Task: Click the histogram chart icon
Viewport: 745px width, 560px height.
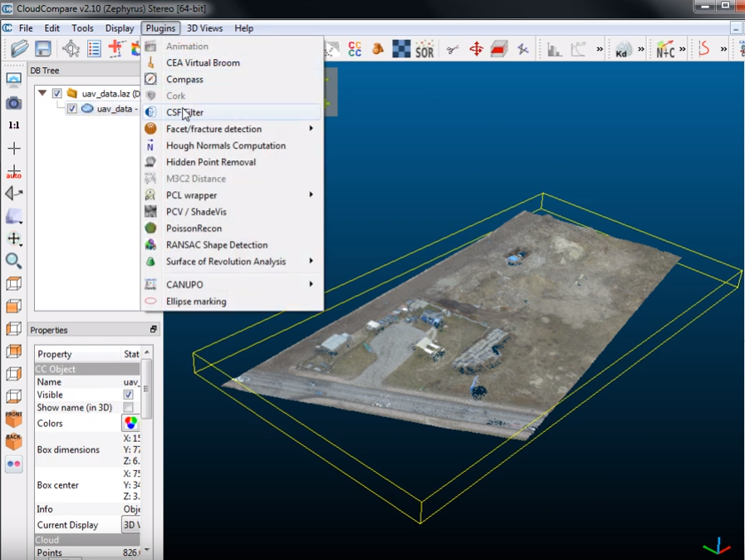Action: tap(555, 49)
